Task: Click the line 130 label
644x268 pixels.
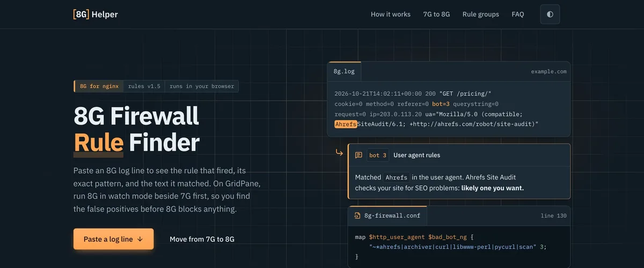Action: pyautogui.click(x=553, y=215)
